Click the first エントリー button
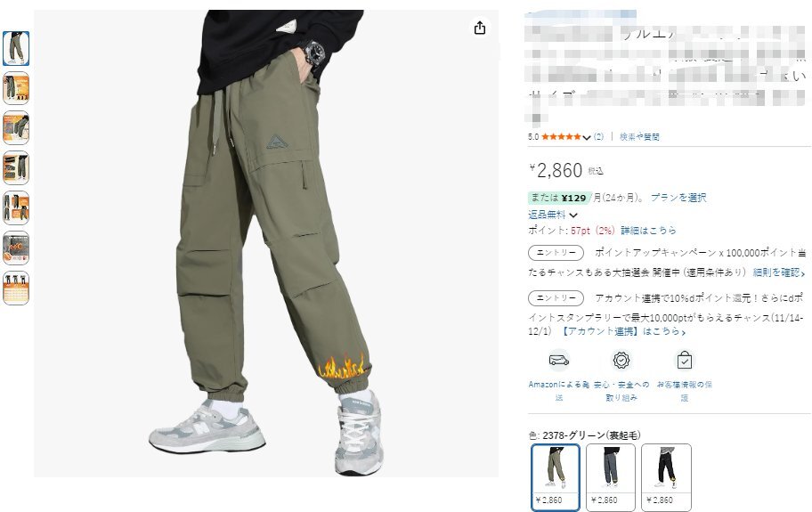The width and height of the screenshot is (812, 512). coord(556,253)
